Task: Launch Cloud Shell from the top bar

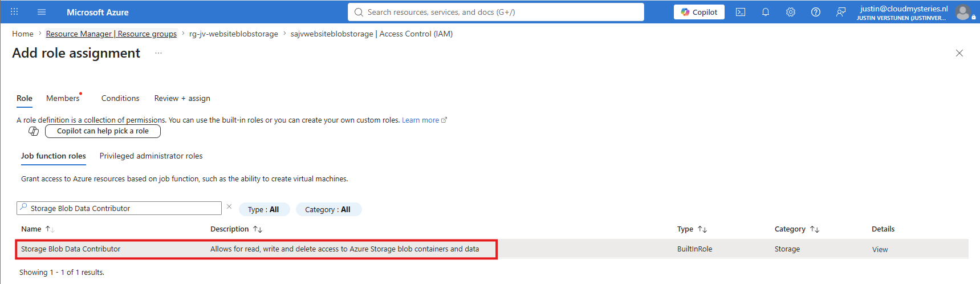Action: click(x=741, y=12)
